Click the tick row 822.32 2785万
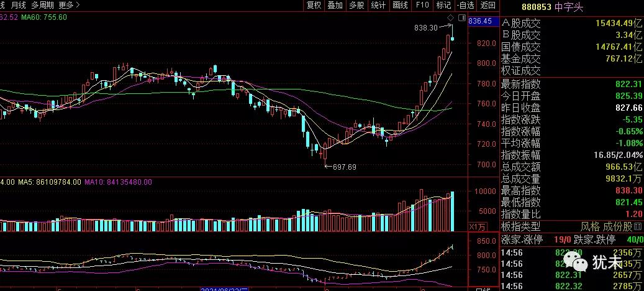The width and height of the screenshot is (644, 291). [x=572, y=286]
